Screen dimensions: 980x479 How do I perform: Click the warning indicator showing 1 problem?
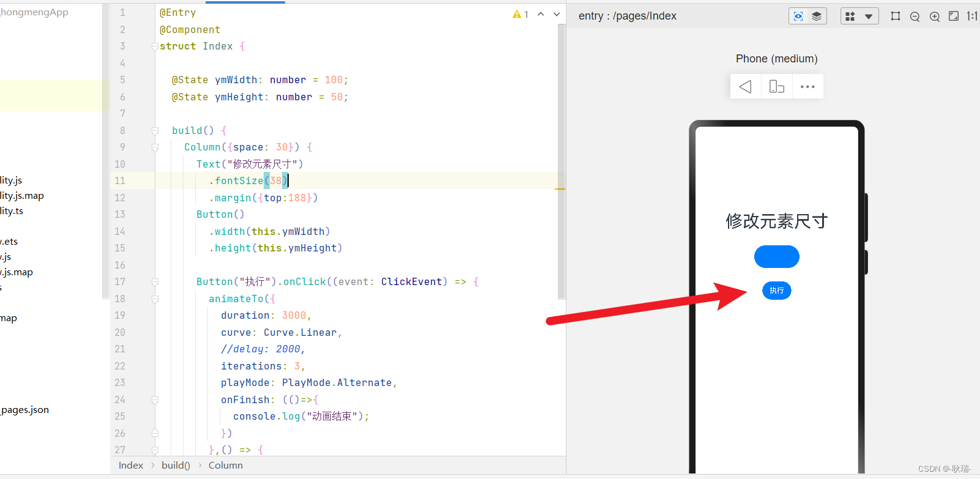(521, 14)
